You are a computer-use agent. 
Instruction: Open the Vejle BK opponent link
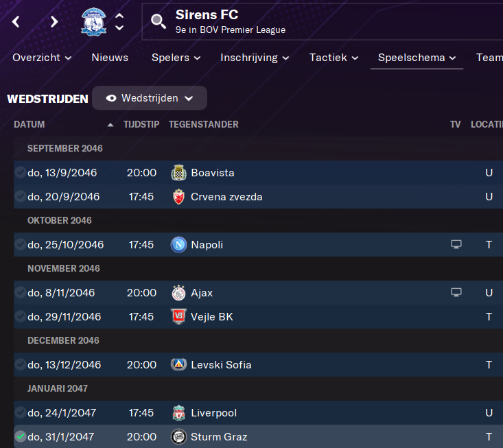click(x=211, y=317)
